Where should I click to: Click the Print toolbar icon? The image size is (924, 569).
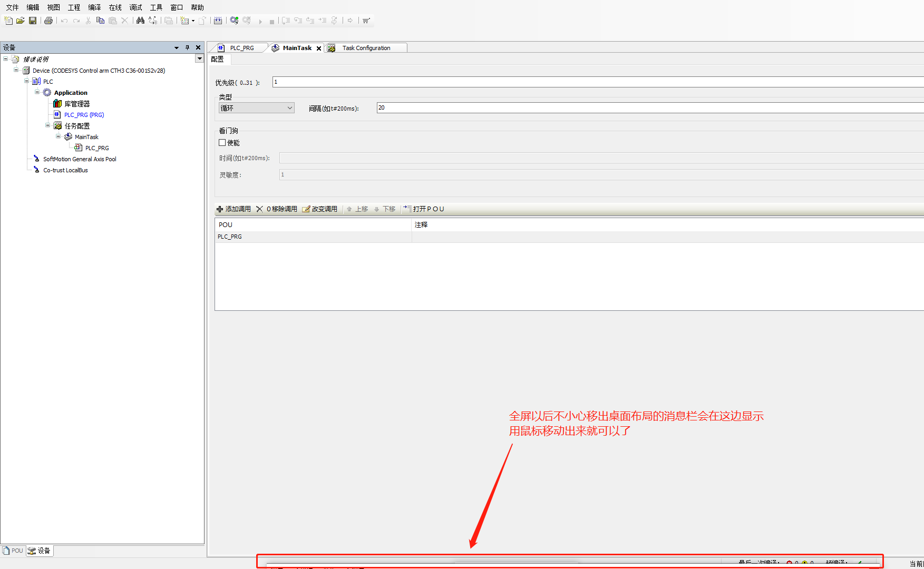coord(48,21)
